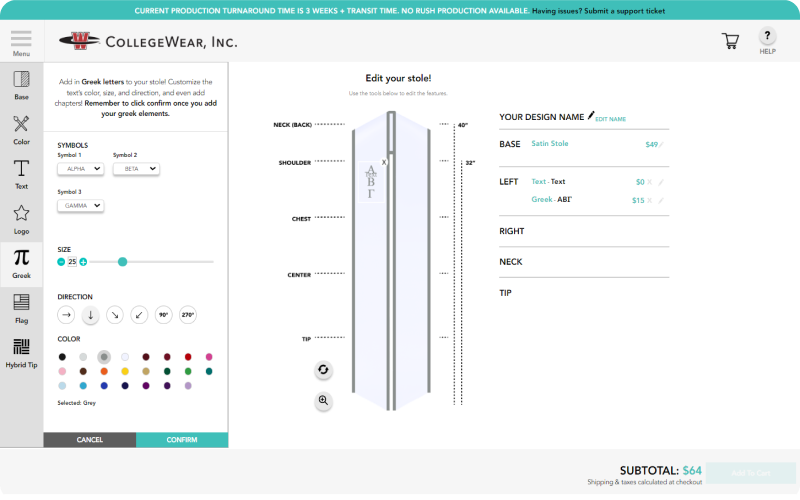Edit the Text item priced $0
This screenshot has height=500, width=800.
[661, 182]
